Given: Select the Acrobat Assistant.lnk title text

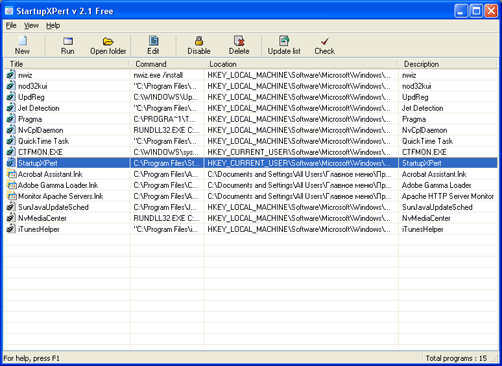Looking at the screenshot, I should click(50, 174).
